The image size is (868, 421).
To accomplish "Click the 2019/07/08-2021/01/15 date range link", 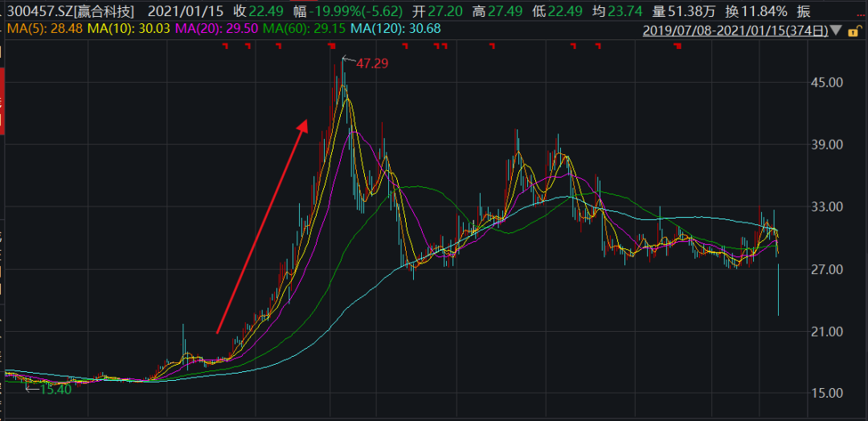I will pyautogui.click(x=735, y=31).
